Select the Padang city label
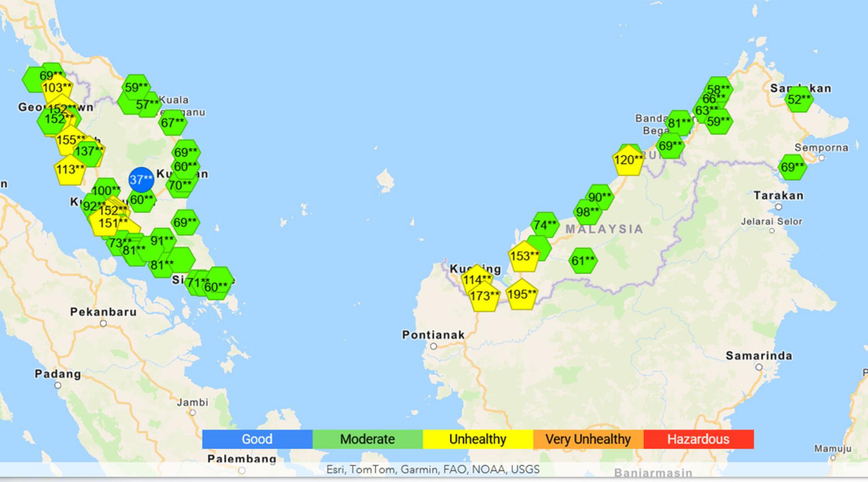Viewport: 868px width, 482px height. (x=58, y=374)
